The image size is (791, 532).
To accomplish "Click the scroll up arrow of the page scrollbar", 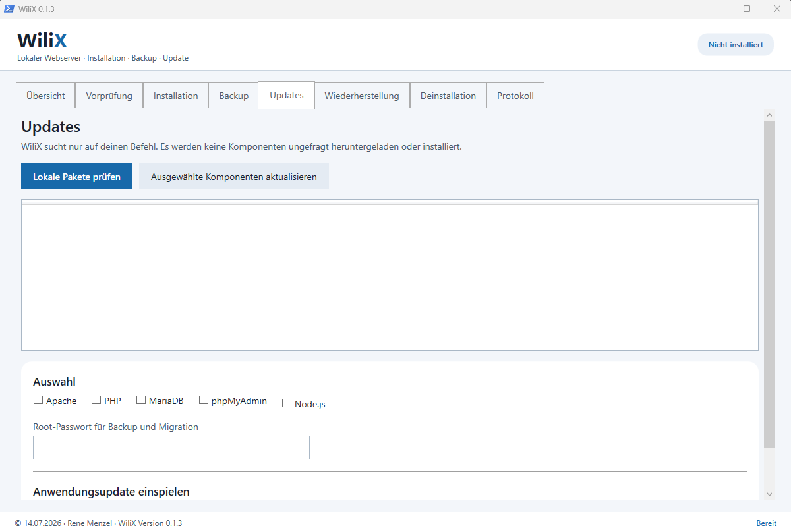I will tap(769, 115).
